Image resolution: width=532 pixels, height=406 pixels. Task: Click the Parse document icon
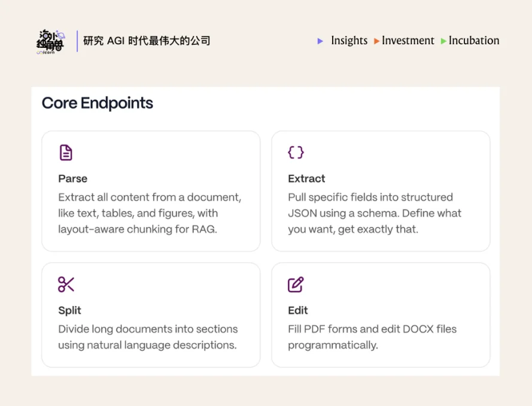(x=66, y=152)
